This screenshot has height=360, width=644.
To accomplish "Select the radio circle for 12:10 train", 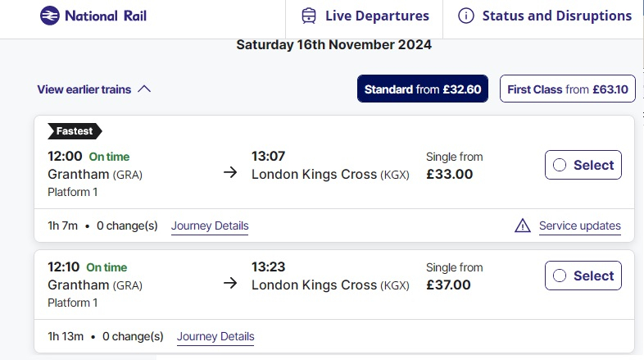I will tap(560, 276).
